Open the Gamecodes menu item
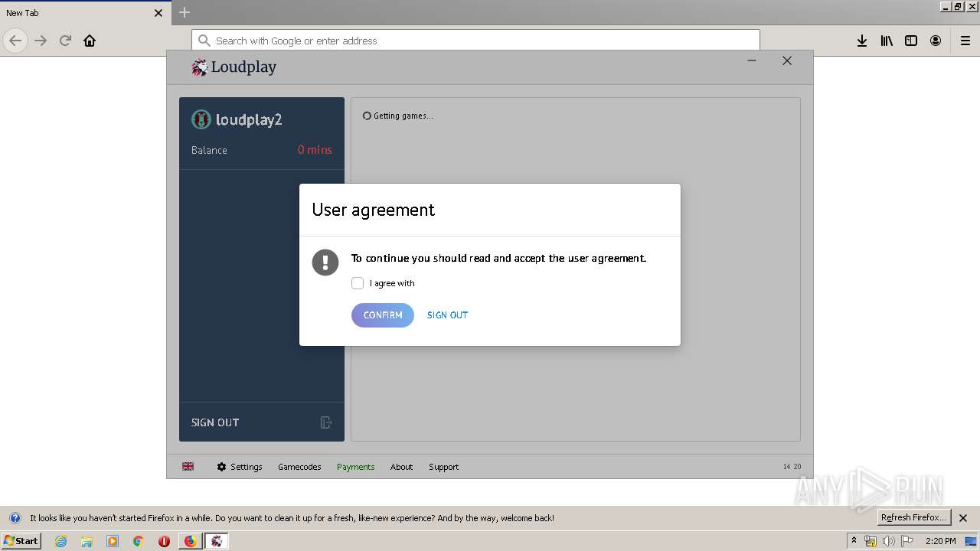The image size is (980, 551). 299,467
